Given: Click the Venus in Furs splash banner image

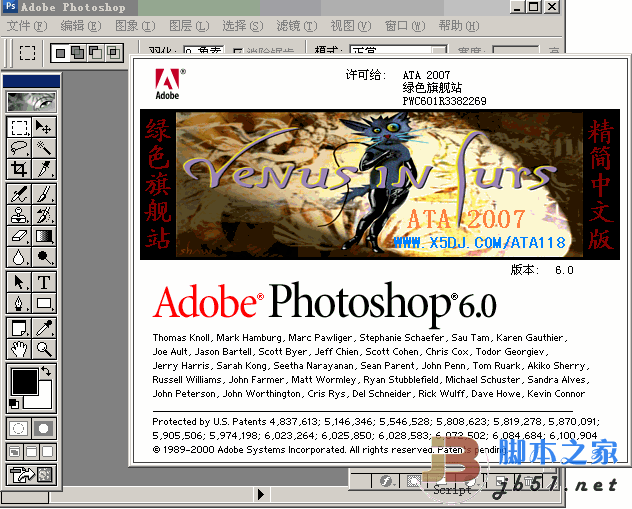Looking at the screenshot, I should (x=380, y=185).
